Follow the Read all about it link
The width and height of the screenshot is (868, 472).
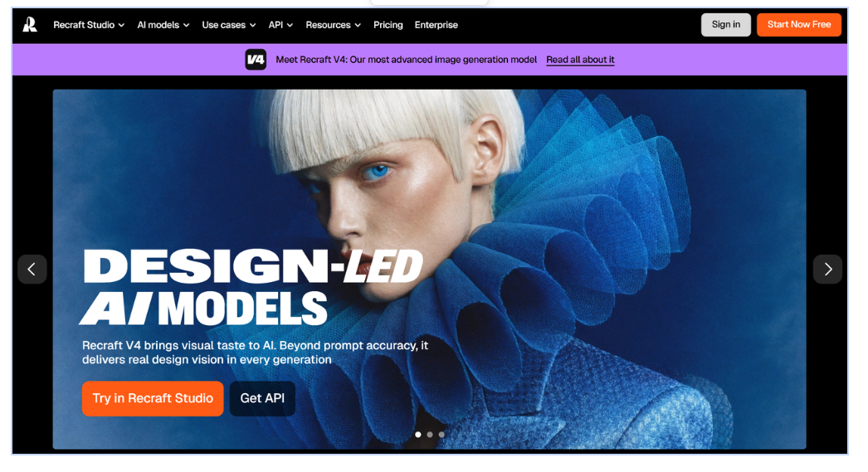pos(580,60)
